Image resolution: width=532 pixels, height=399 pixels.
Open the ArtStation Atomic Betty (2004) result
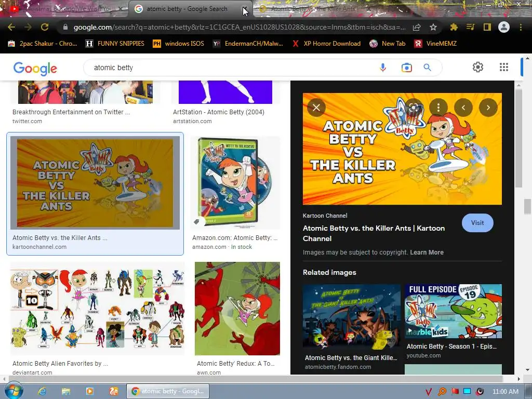(x=219, y=112)
